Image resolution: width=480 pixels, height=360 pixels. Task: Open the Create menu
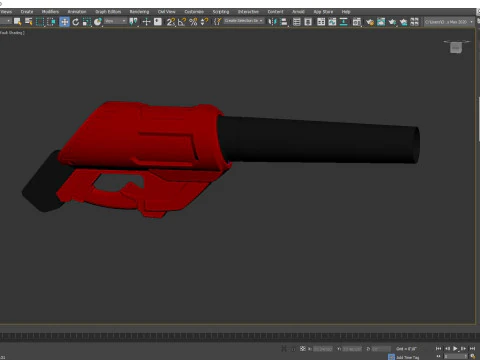[27, 12]
